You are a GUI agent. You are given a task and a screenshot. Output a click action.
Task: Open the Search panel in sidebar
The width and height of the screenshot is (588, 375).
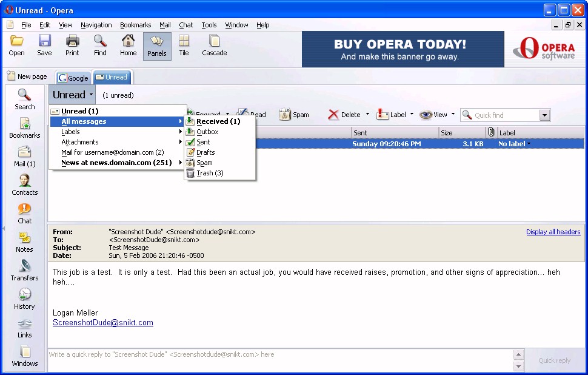point(24,100)
